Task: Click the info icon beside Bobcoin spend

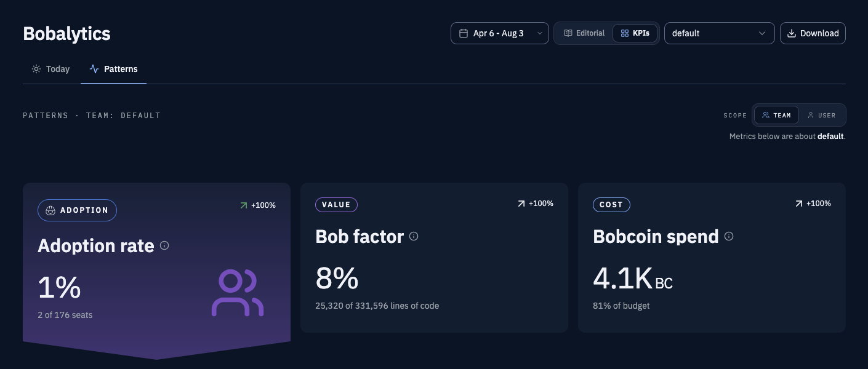Action: [x=729, y=236]
